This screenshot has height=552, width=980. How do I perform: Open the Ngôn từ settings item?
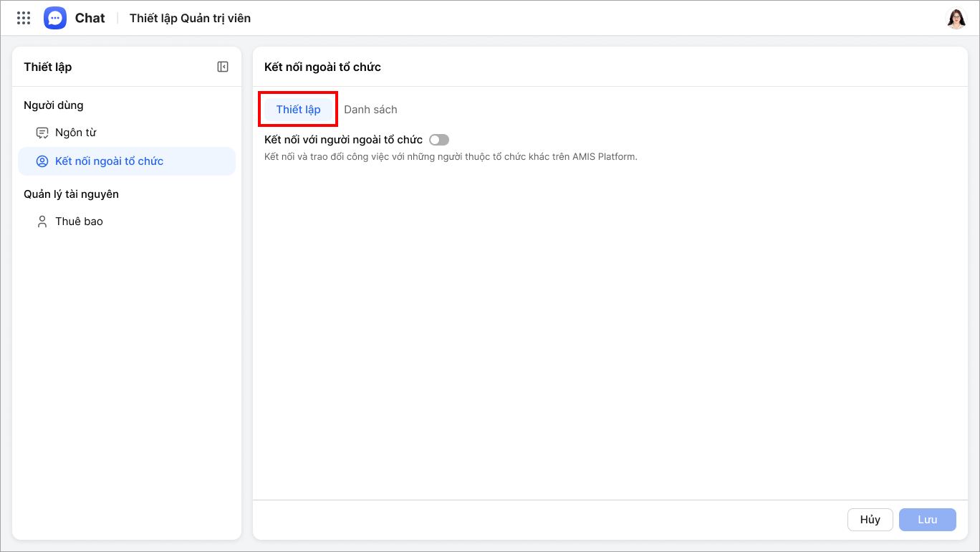[75, 133]
